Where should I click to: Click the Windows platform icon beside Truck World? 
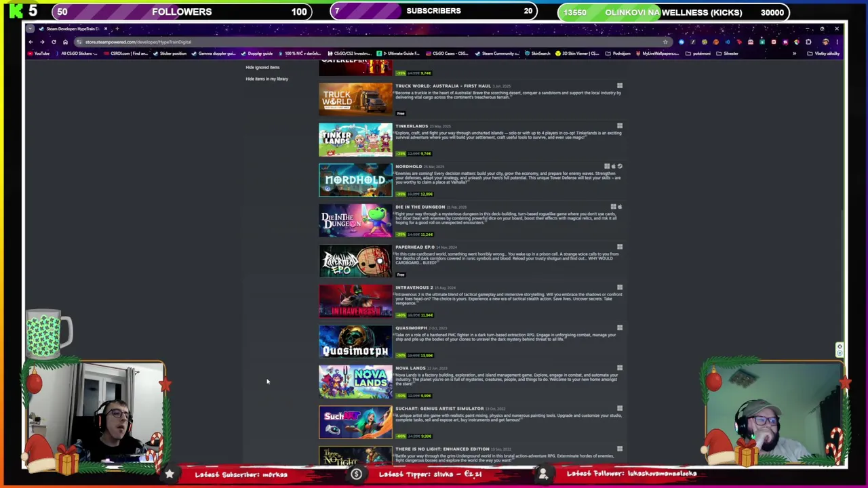pos(619,86)
